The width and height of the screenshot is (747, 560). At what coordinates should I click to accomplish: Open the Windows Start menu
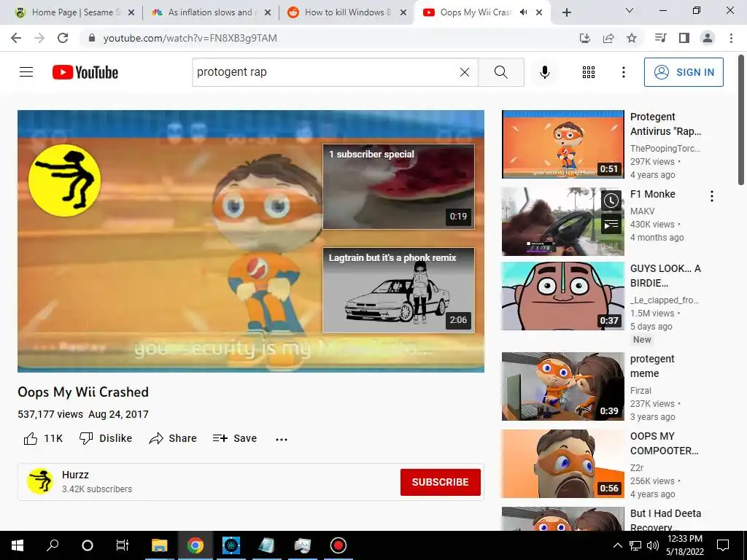(18, 545)
